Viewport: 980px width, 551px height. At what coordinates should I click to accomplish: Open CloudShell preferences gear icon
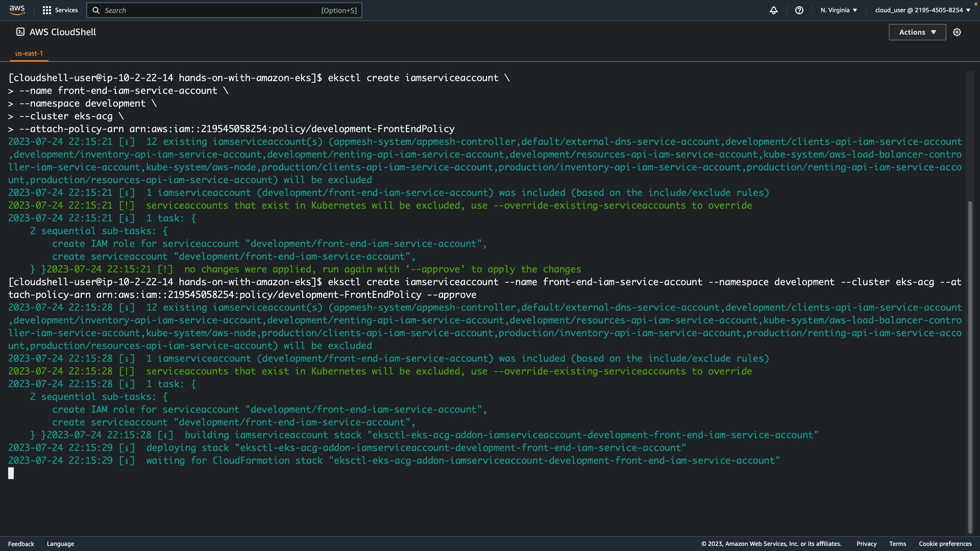coord(957,32)
